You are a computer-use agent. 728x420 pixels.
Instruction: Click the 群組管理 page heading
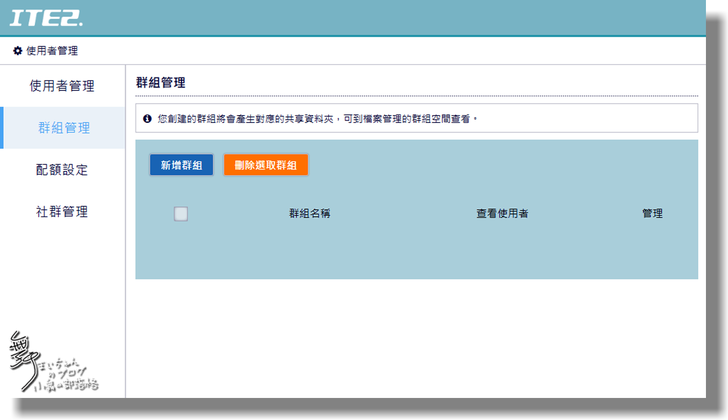[160, 82]
